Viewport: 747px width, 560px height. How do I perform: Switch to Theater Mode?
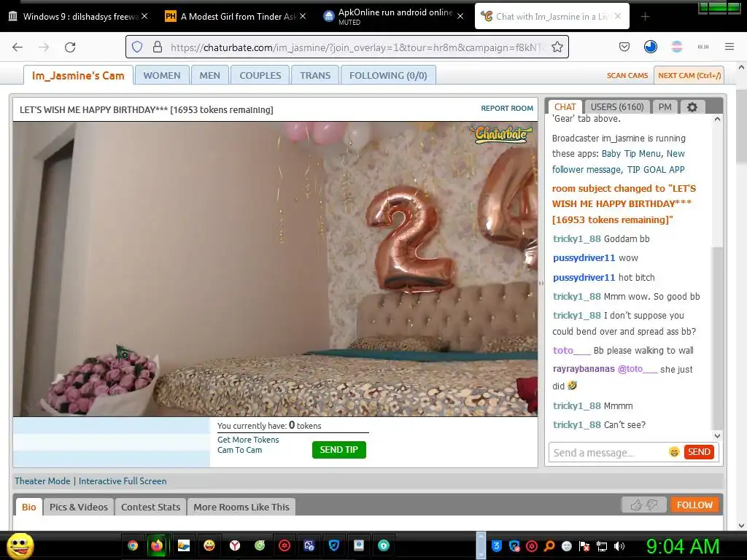[42, 481]
